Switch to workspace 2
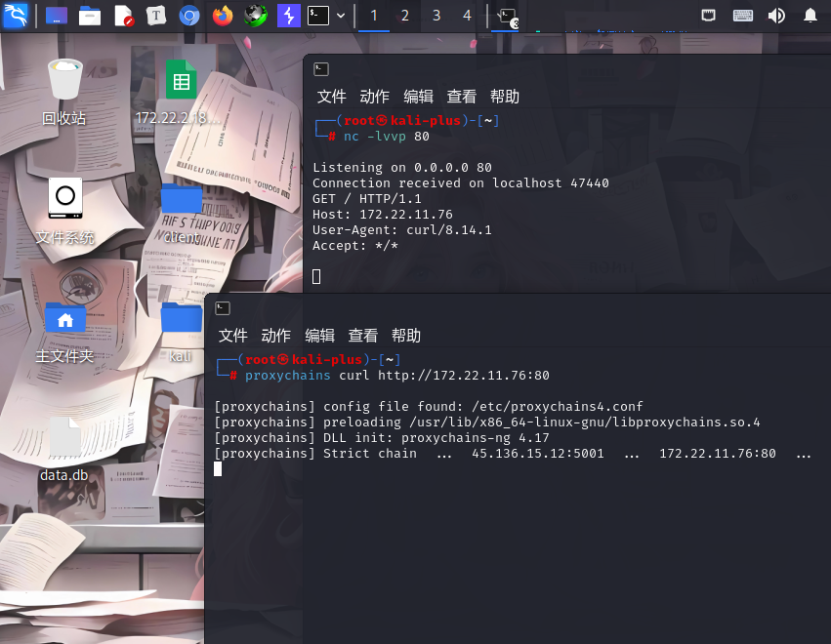This screenshot has height=644, width=831. point(405,16)
